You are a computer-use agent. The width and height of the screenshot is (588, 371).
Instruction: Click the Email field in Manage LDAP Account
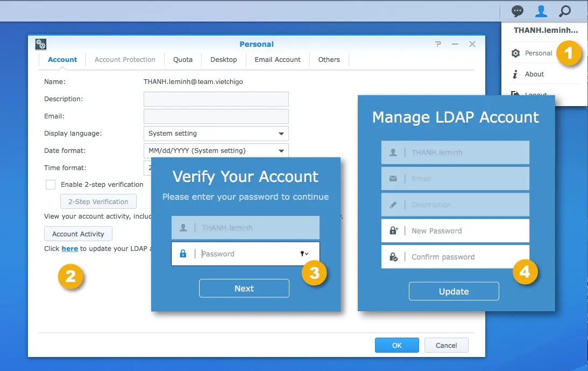pyautogui.click(x=455, y=179)
